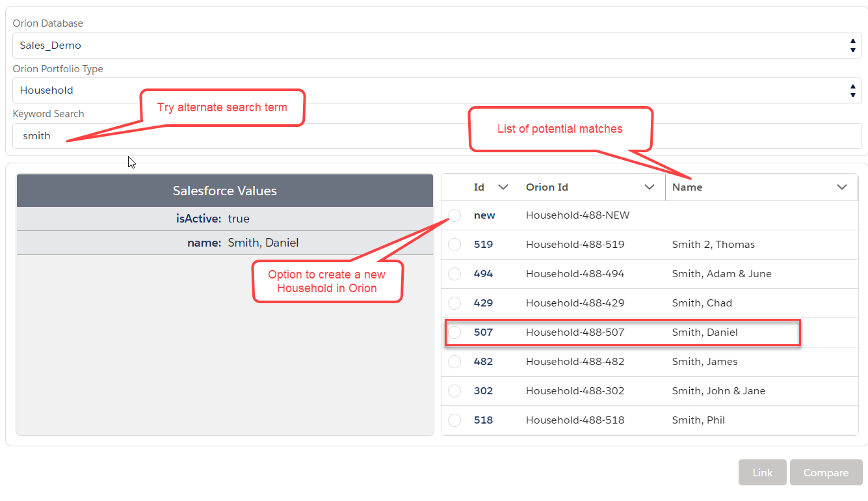The width and height of the screenshot is (868, 501).
Task: Click Household-488-494 Orion Id cell
Action: point(575,274)
